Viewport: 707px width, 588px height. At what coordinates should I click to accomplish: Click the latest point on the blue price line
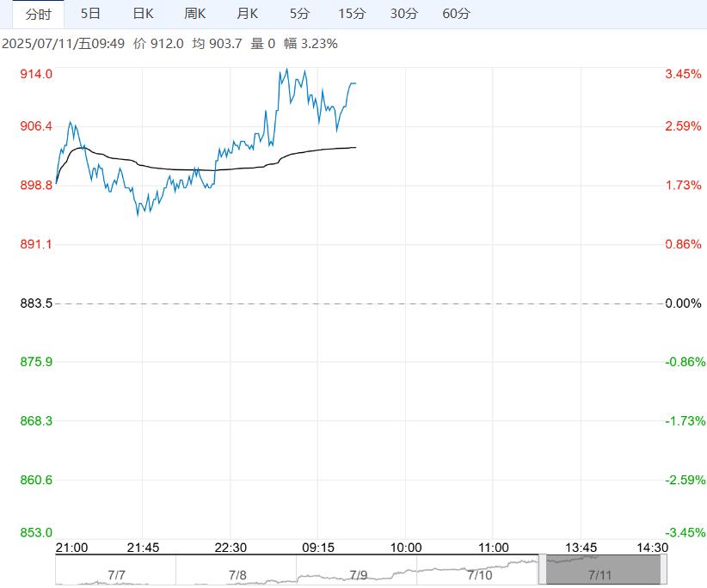[x=355, y=83]
